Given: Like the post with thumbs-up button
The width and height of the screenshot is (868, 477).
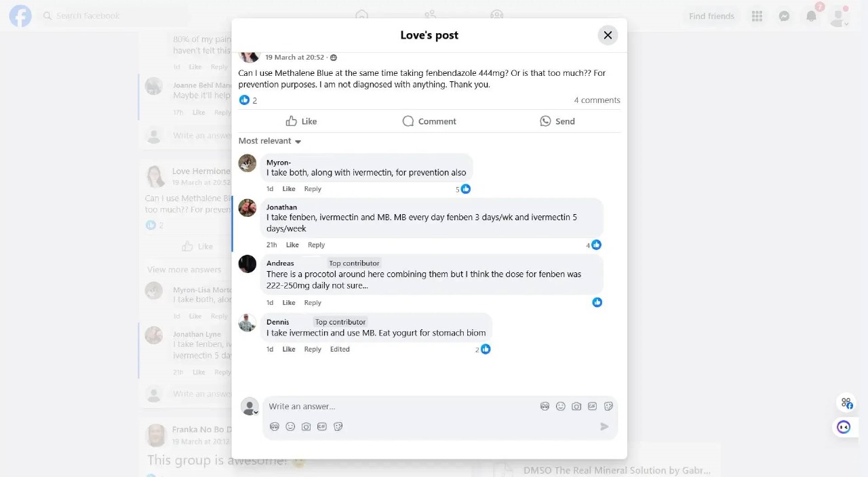Looking at the screenshot, I should pyautogui.click(x=301, y=121).
